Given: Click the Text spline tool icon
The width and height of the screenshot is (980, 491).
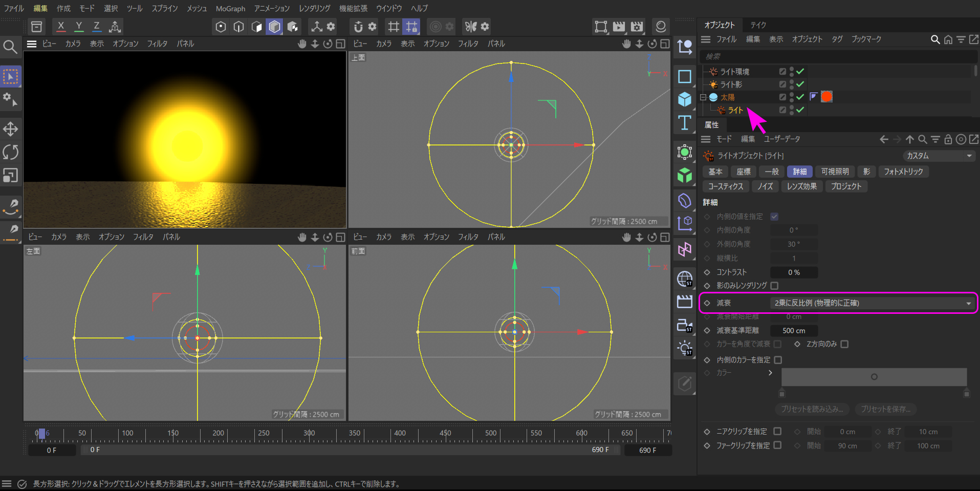Looking at the screenshot, I should pyautogui.click(x=684, y=123).
